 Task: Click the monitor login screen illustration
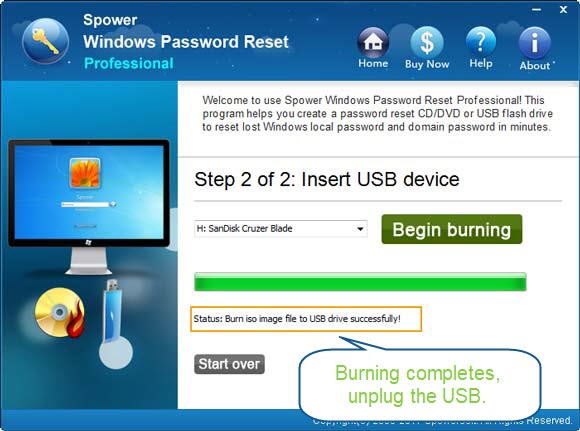89,207
